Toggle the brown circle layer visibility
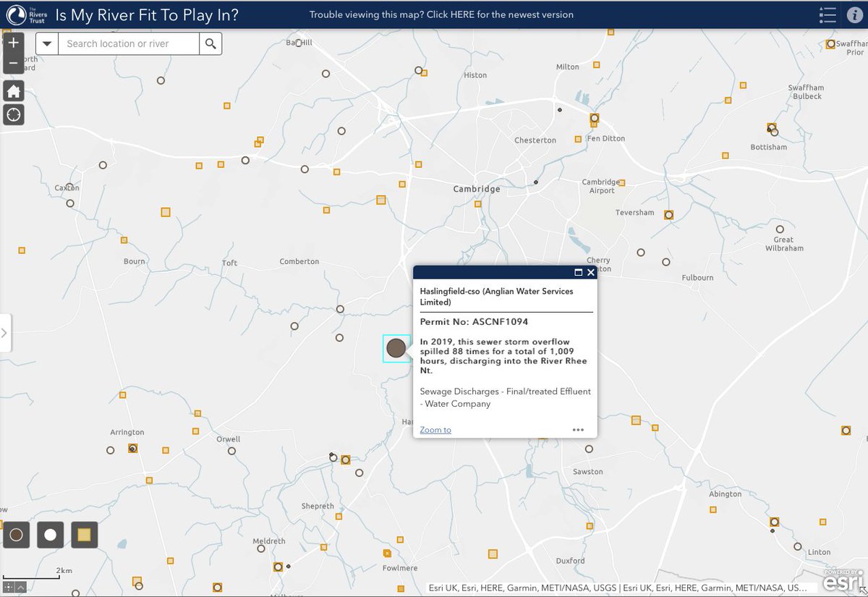The height and width of the screenshot is (597, 868). [x=16, y=535]
